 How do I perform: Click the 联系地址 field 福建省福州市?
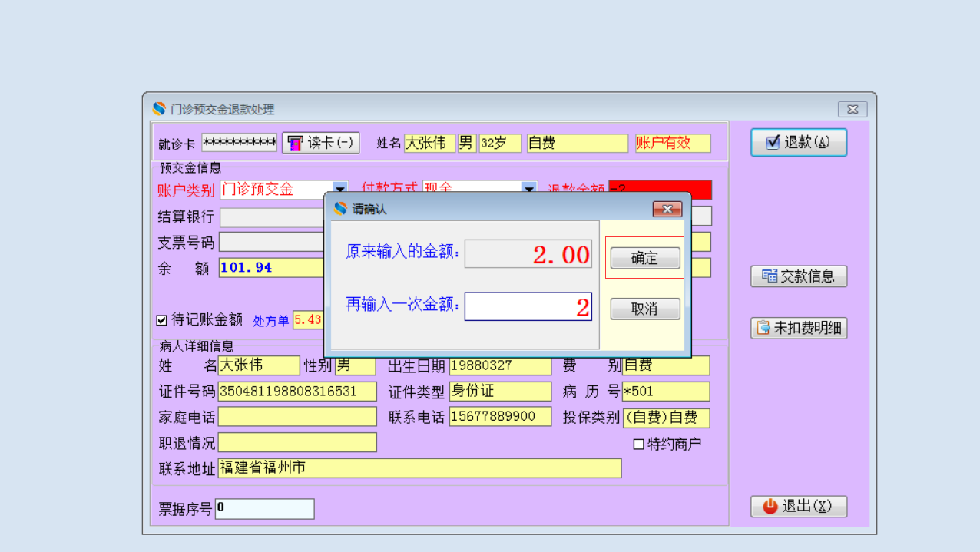[x=419, y=468]
